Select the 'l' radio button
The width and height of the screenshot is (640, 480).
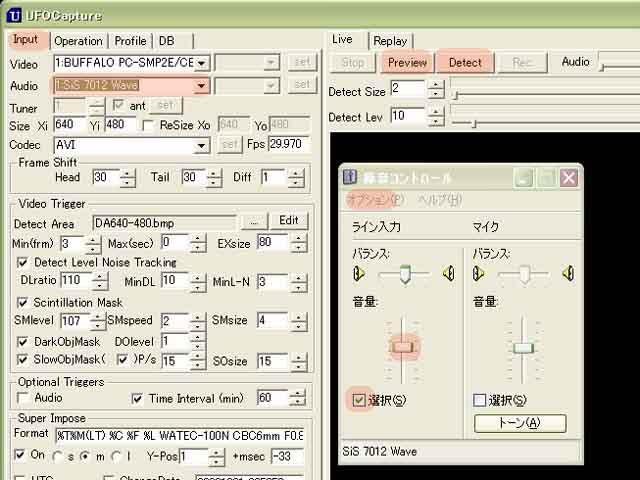point(116,456)
